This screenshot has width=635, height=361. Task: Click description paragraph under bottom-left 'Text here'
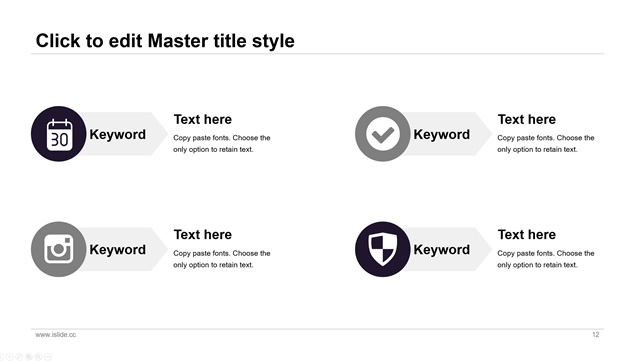click(x=222, y=259)
